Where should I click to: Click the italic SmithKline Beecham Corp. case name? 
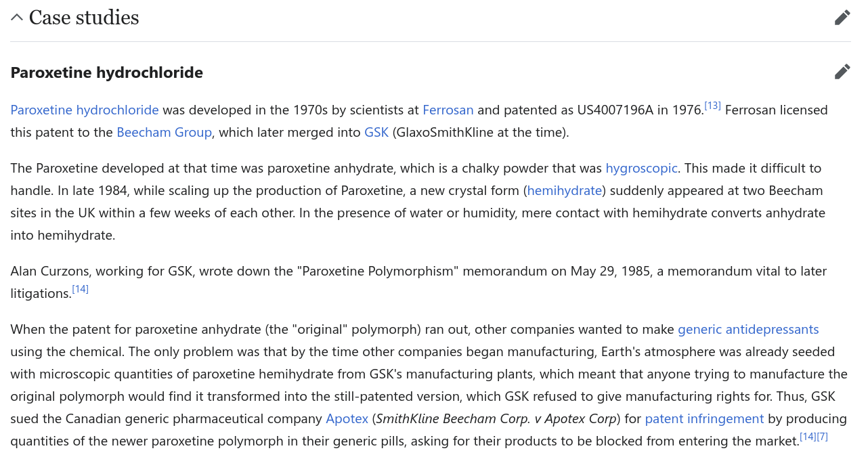tap(496, 418)
